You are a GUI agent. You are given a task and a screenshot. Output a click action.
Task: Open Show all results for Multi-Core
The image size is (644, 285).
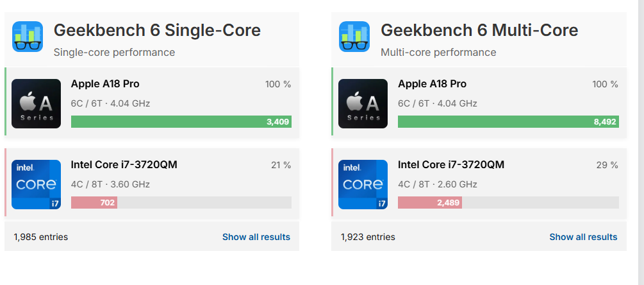point(583,237)
